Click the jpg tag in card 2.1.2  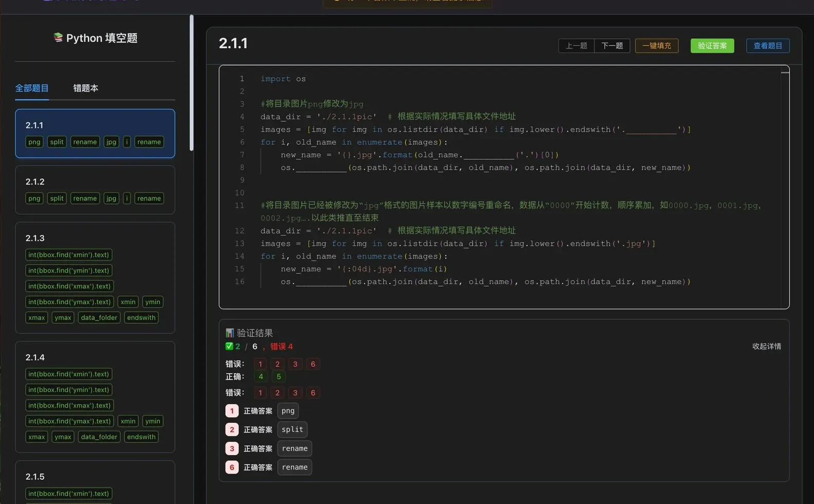point(111,198)
